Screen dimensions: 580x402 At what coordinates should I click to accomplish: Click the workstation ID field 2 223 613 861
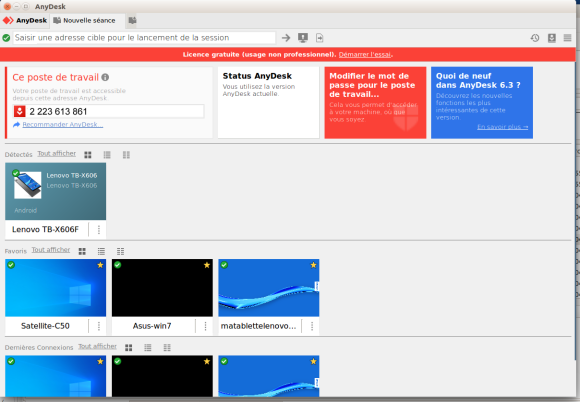pyautogui.click(x=108, y=111)
